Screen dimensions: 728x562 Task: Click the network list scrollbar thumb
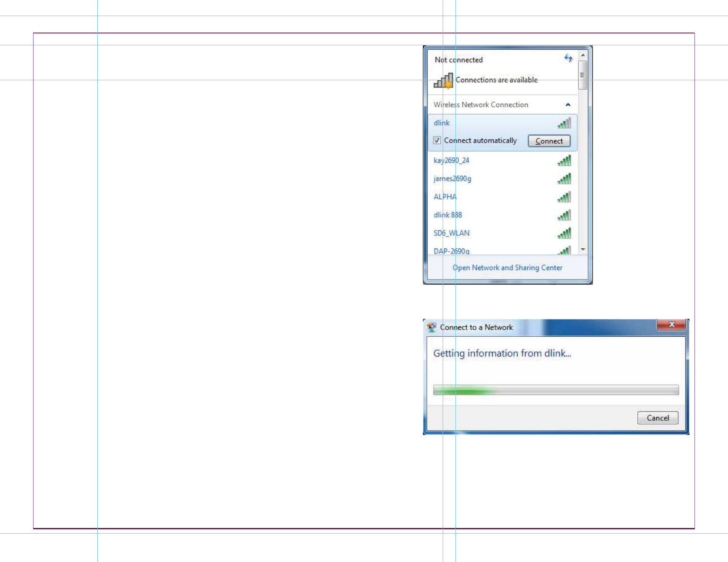[x=583, y=75]
